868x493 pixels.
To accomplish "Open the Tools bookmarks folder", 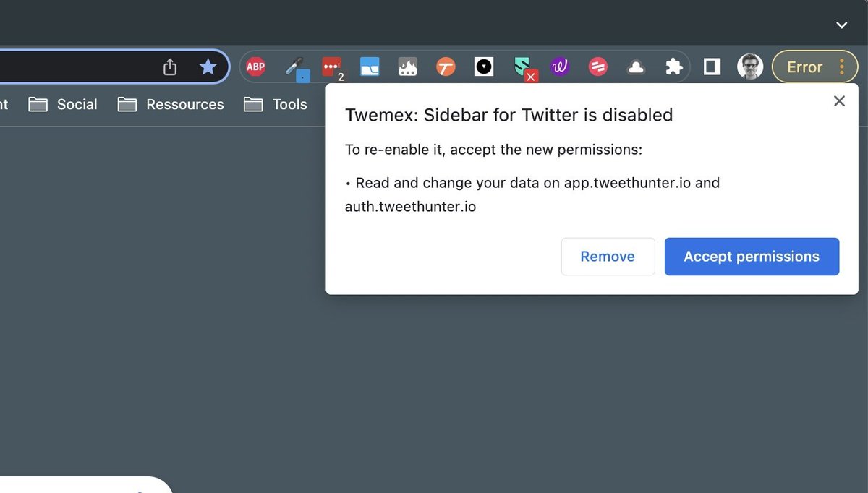I will click(x=276, y=104).
